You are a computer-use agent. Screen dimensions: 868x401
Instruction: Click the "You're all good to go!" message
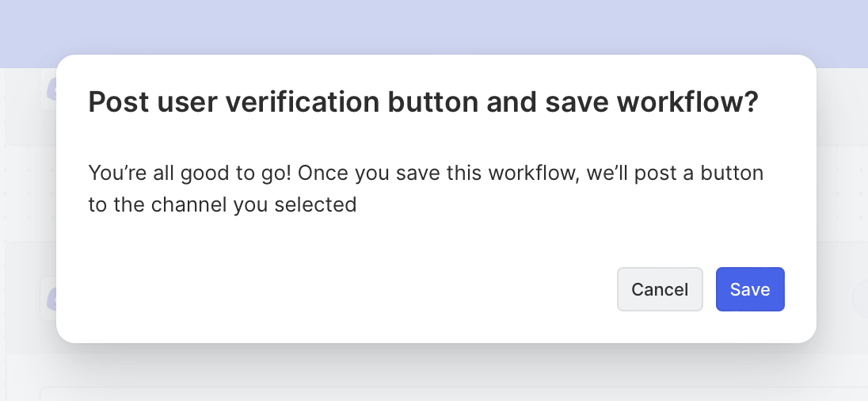191,173
